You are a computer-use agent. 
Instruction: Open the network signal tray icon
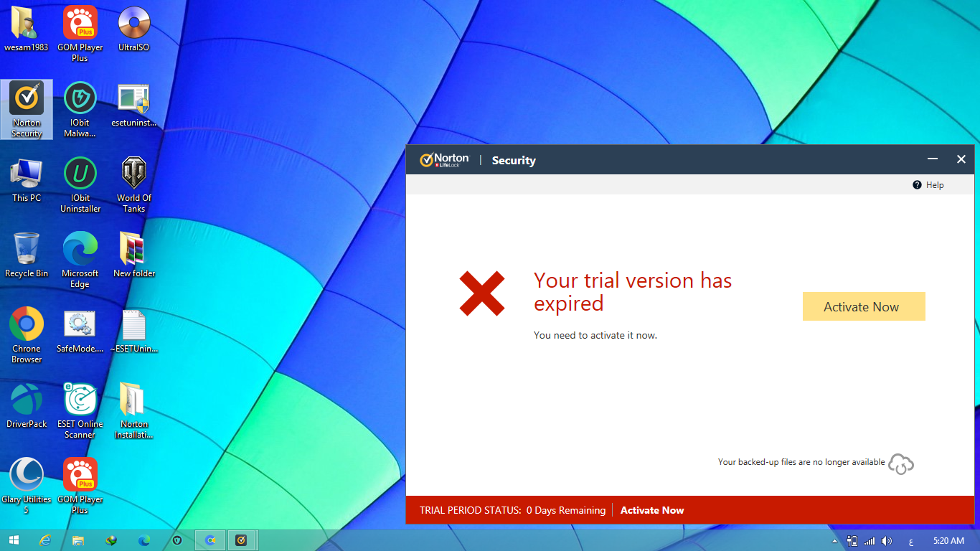coord(870,541)
